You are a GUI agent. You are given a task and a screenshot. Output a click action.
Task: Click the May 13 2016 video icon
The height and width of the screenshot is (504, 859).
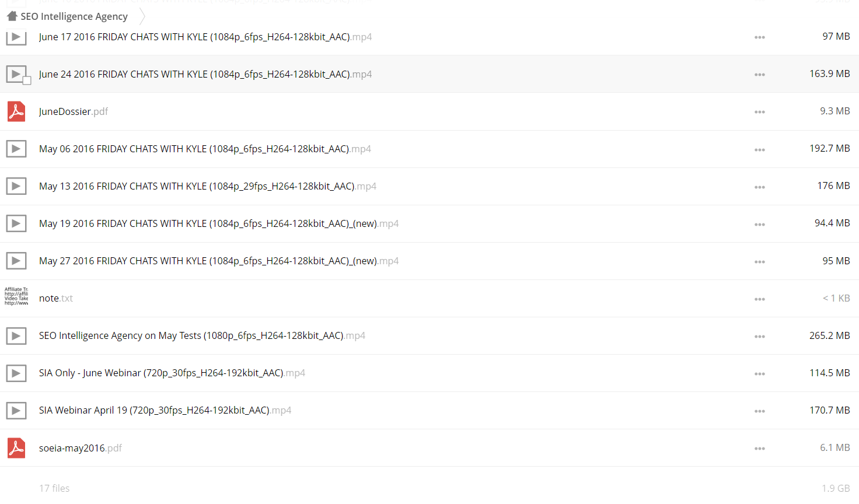coord(16,186)
